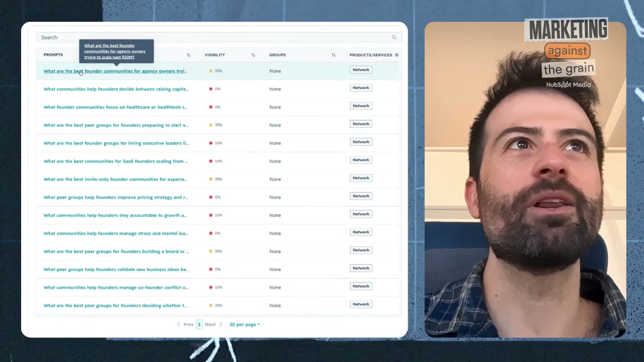Screen dimensions: 644x362
Task: Click the sort icon beside Prompts column
Action: (x=189, y=55)
